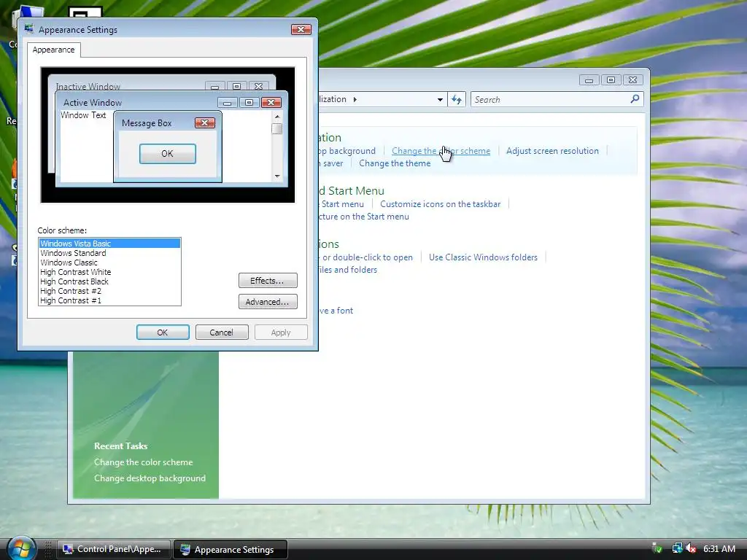Click the taskbar clock 6:31 AM
747x560 pixels.
[719, 548]
